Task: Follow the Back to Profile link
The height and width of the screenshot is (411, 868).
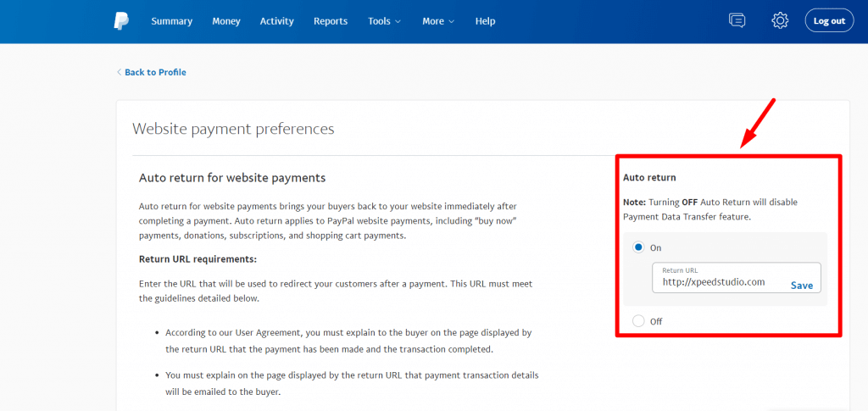Action: click(x=152, y=72)
